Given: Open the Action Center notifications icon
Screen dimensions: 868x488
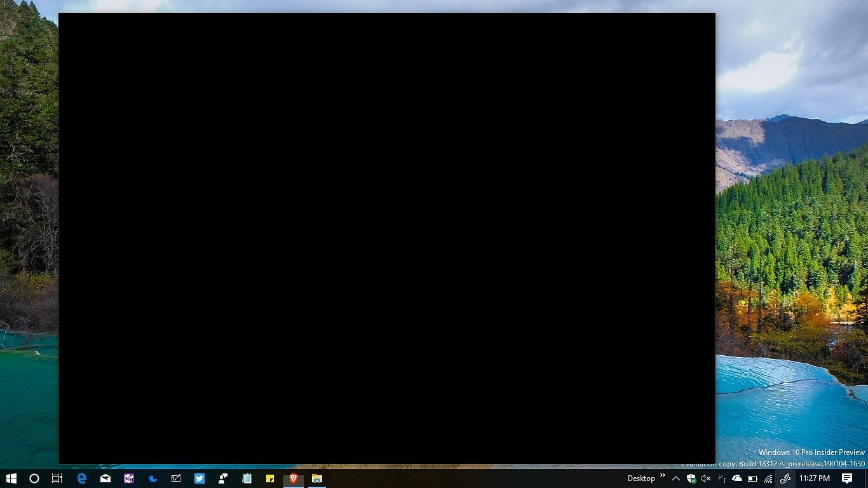Looking at the screenshot, I should (847, 478).
